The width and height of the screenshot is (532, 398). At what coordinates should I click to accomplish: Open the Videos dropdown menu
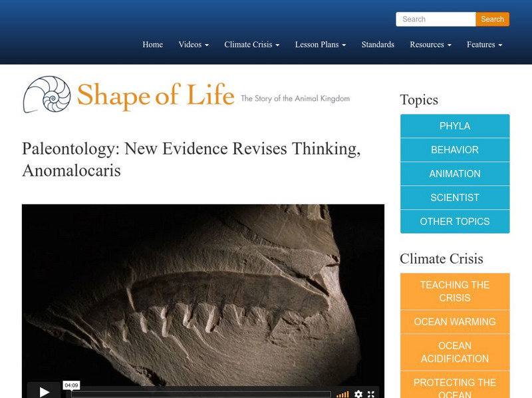[x=192, y=44]
